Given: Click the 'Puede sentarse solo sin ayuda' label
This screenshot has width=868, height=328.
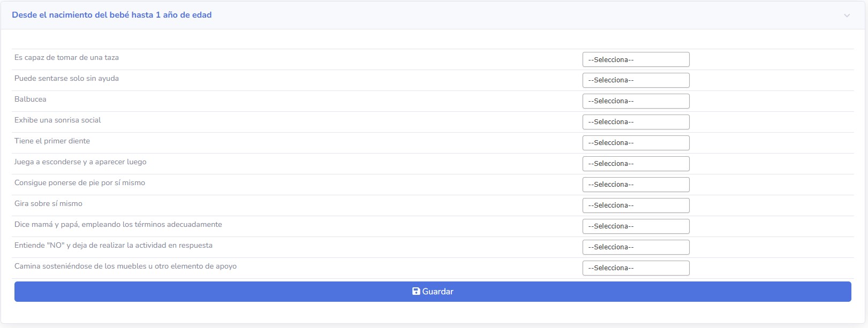Looking at the screenshot, I should tap(66, 78).
